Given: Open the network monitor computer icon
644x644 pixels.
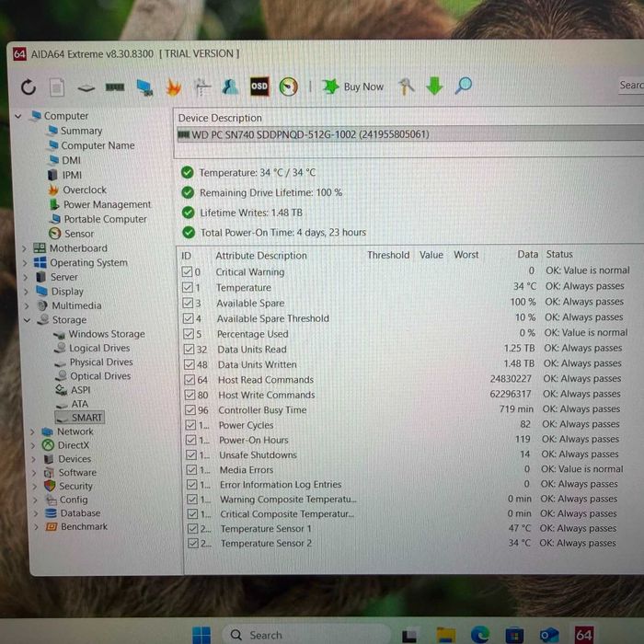Looking at the screenshot, I should coord(144,87).
